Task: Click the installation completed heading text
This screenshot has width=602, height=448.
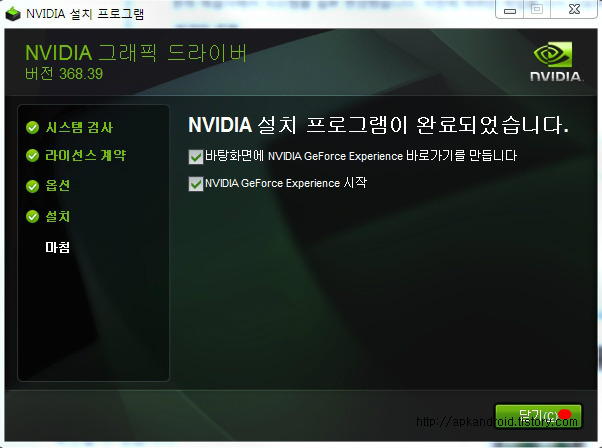Action: click(x=379, y=125)
